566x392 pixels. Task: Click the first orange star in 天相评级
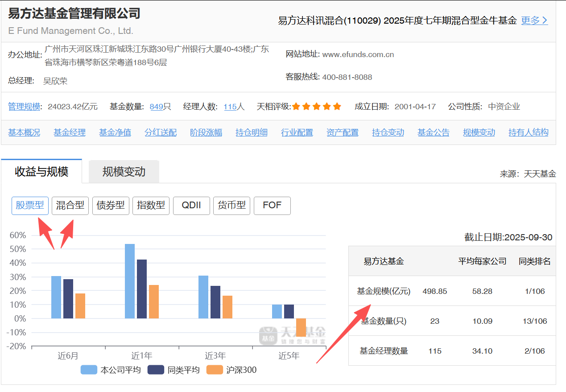[297, 107]
